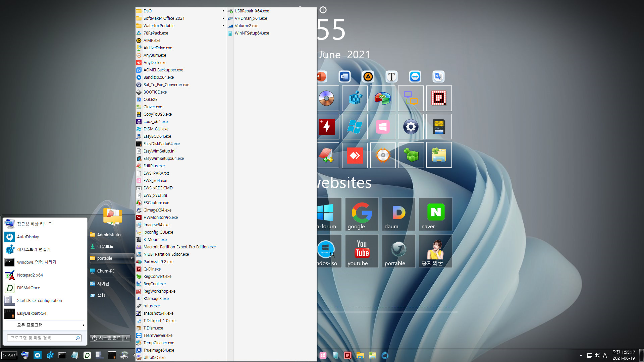Open the 홍차의꿈 website tile
Viewport: 644px width, 362px height.
click(436, 251)
